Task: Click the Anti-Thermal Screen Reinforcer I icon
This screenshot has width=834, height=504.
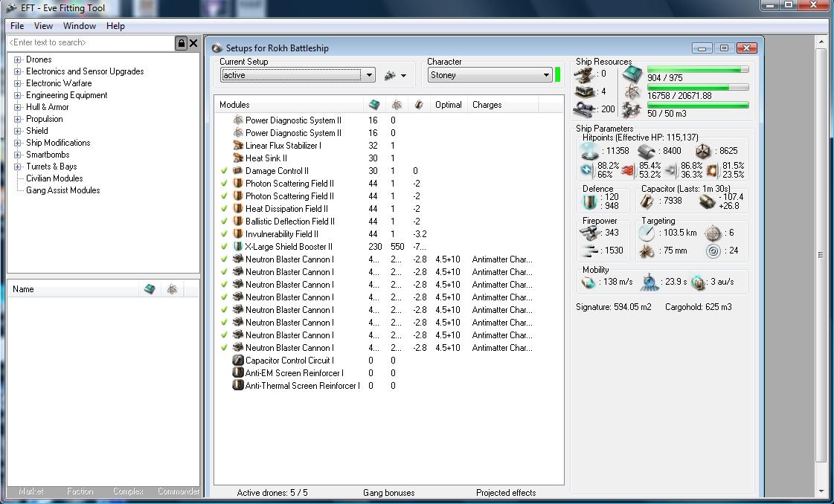Action: (x=238, y=386)
